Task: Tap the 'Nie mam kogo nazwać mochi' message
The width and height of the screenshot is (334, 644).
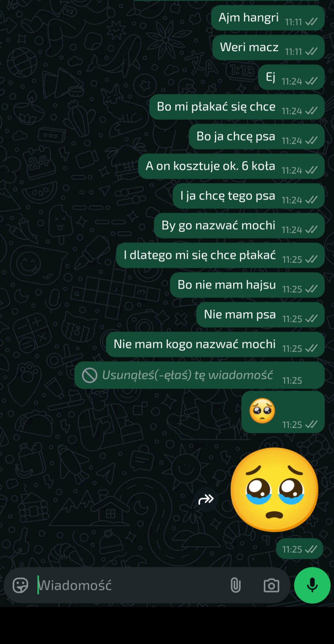Action: pos(215,344)
